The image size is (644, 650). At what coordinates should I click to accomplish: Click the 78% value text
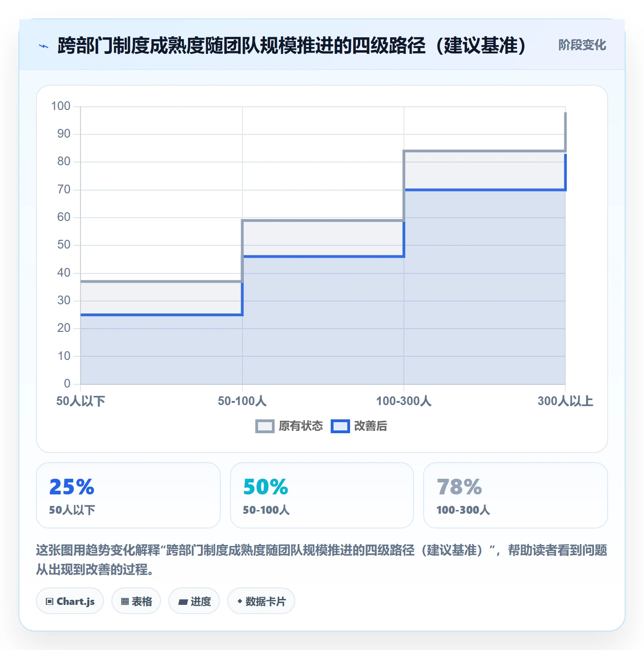[x=459, y=487]
